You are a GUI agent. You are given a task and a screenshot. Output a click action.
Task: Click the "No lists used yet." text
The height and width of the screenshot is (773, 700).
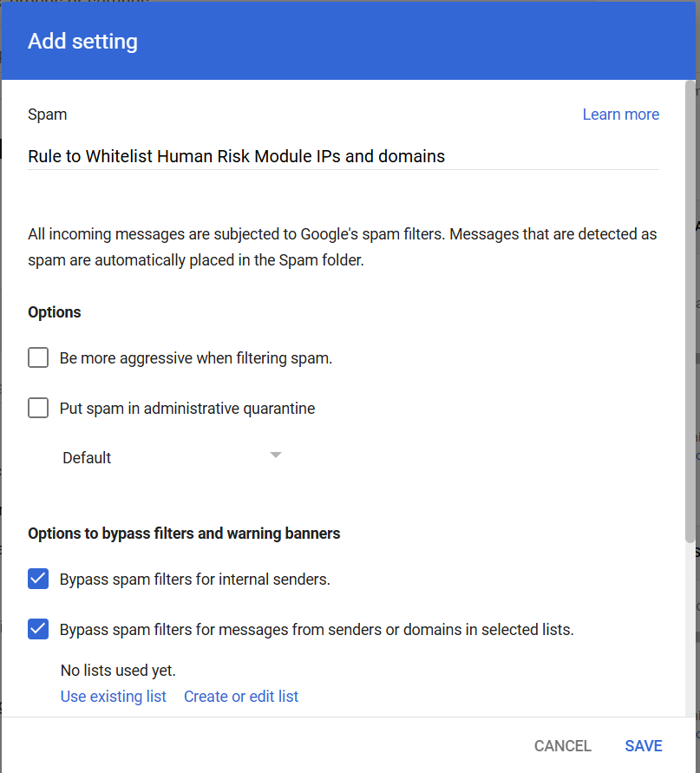(x=118, y=670)
